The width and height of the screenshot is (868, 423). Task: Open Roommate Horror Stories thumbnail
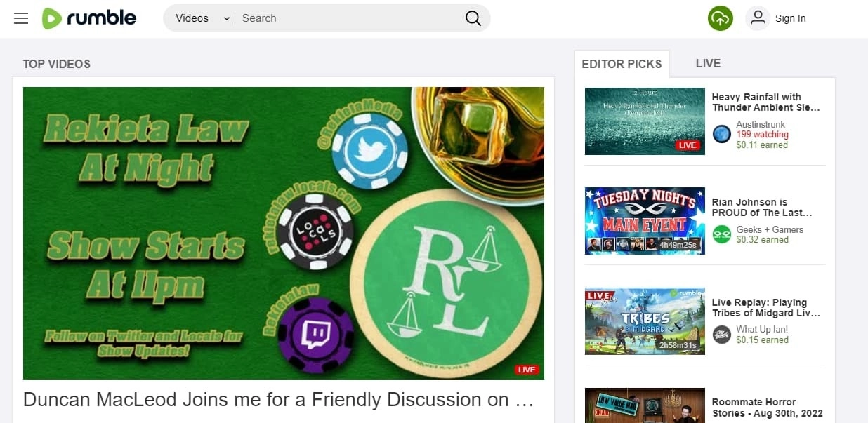pos(645,405)
